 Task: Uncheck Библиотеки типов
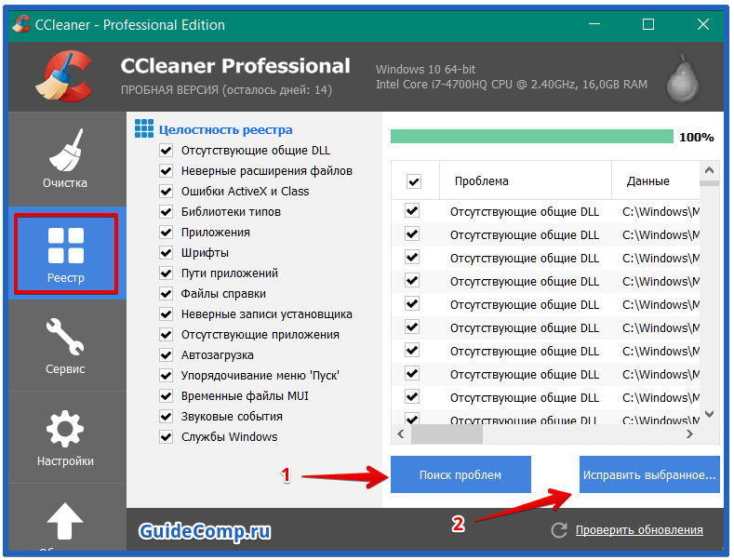point(166,212)
